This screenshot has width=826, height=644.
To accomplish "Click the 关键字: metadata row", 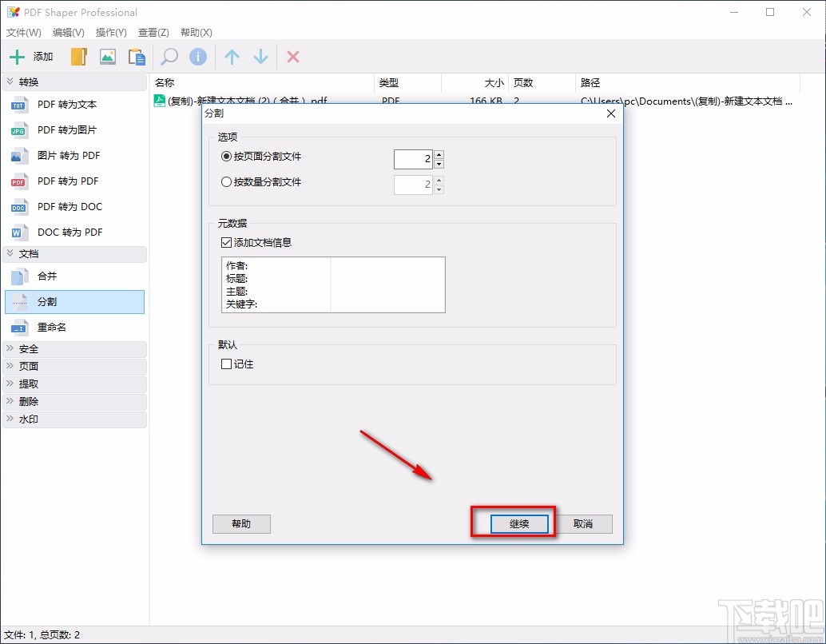I will pos(333,304).
